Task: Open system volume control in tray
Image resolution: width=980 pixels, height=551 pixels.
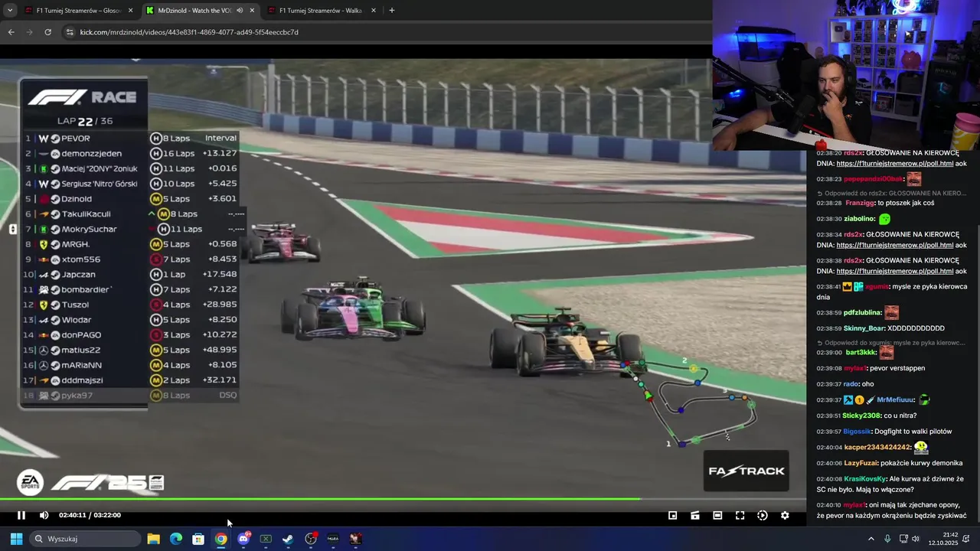Action: click(915, 539)
